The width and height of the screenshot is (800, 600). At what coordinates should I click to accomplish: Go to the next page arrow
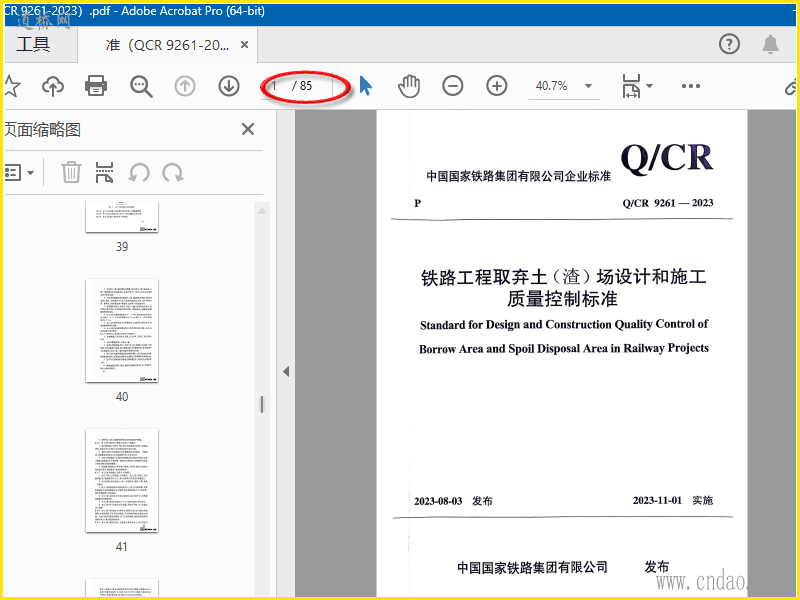point(229,86)
